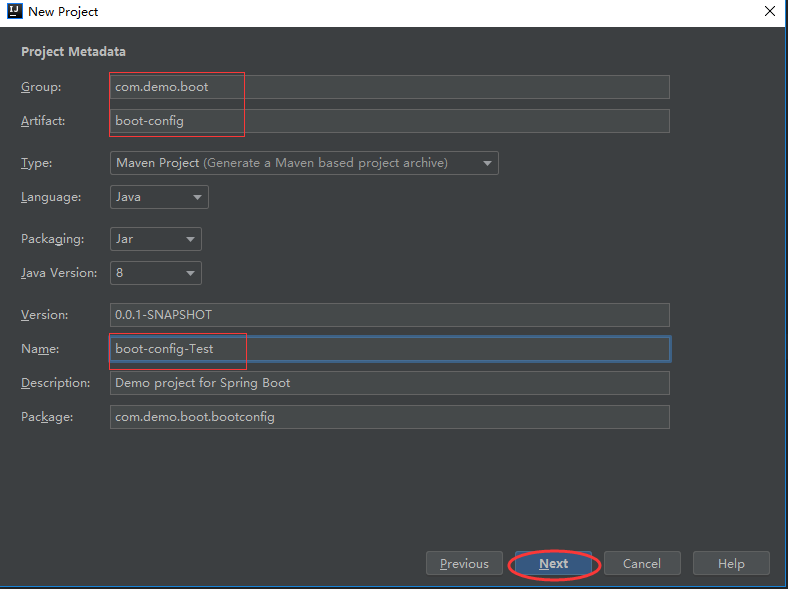Open the Packaging dropdown set to Jar
Screen dimensions: 788x589
(x=155, y=239)
